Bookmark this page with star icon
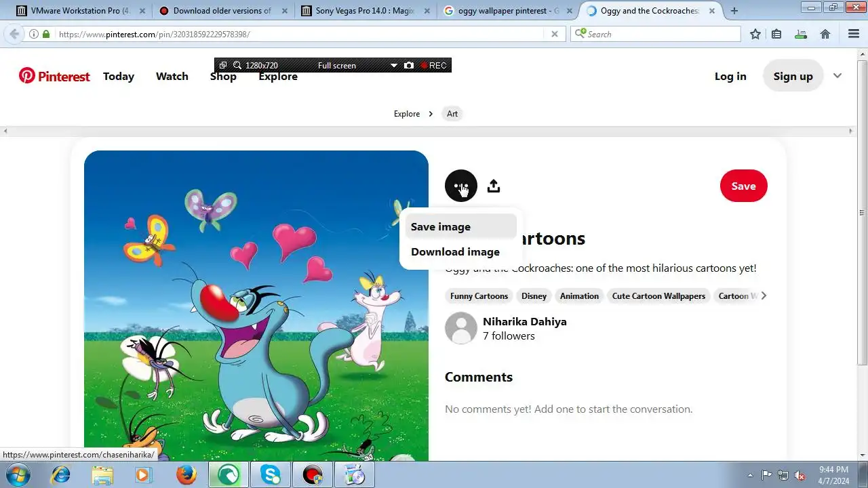This screenshot has height=488, width=868. [x=755, y=34]
